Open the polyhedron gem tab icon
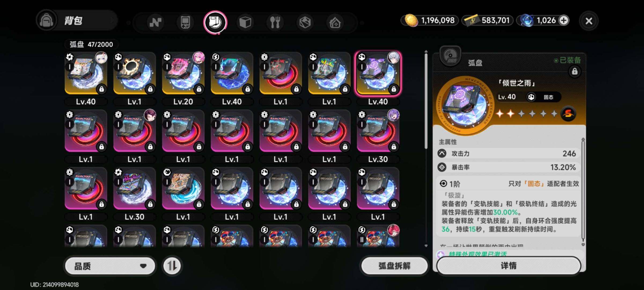 (x=305, y=22)
